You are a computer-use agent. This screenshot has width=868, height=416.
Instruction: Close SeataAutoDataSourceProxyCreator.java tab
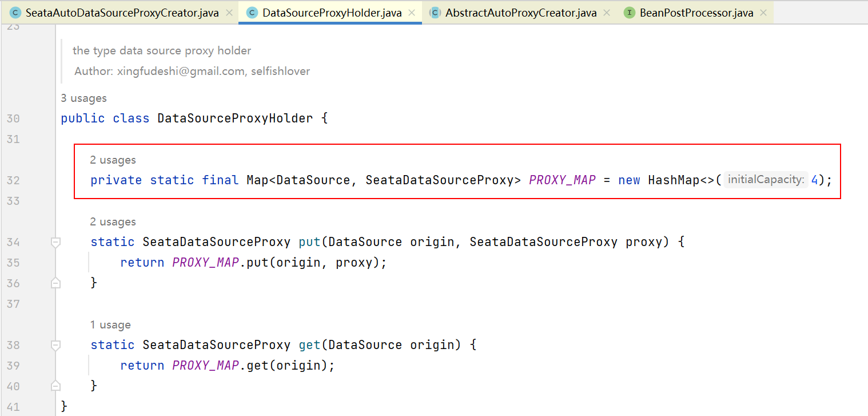pyautogui.click(x=229, y=13)
